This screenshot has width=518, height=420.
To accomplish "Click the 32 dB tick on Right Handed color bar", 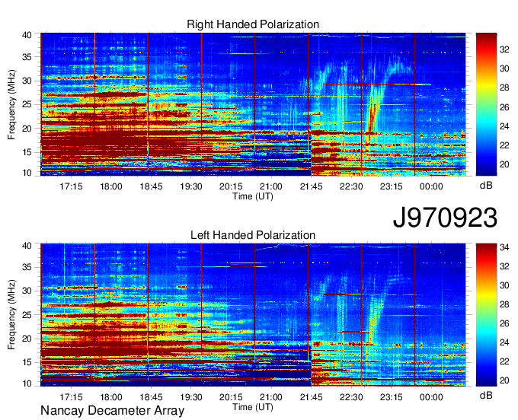I will click(504, 49).
